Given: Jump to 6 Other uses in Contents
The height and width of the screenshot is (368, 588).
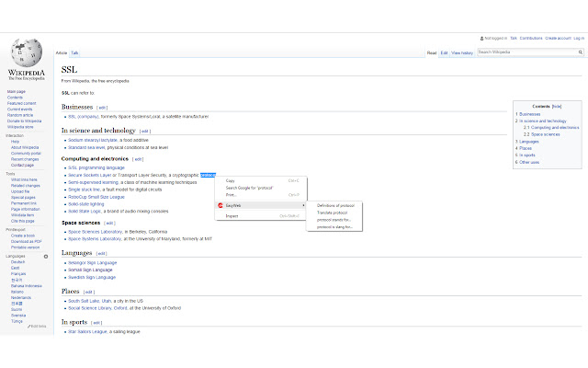Looking at the screenshot, I should (527, 162).
